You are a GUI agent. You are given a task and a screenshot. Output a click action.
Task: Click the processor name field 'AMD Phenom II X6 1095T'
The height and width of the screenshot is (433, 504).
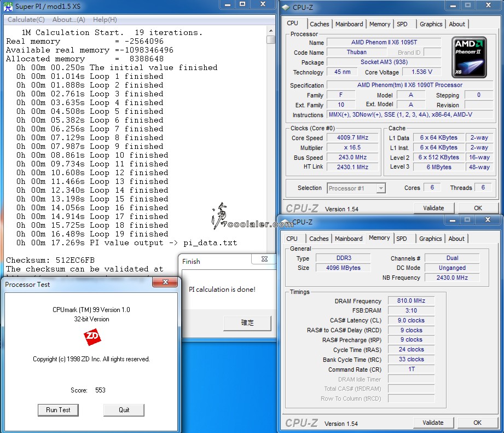click(384, 43)
